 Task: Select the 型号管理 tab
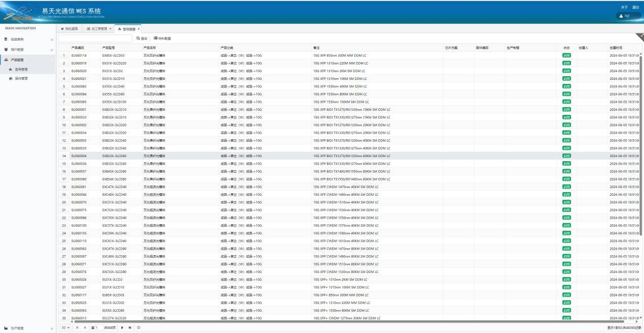(x=127, y=29)
